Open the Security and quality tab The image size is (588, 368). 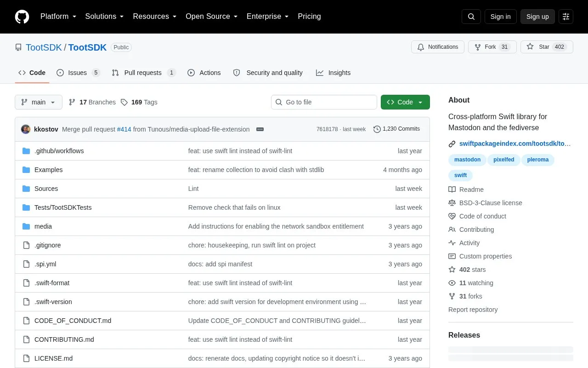point(268,73)
